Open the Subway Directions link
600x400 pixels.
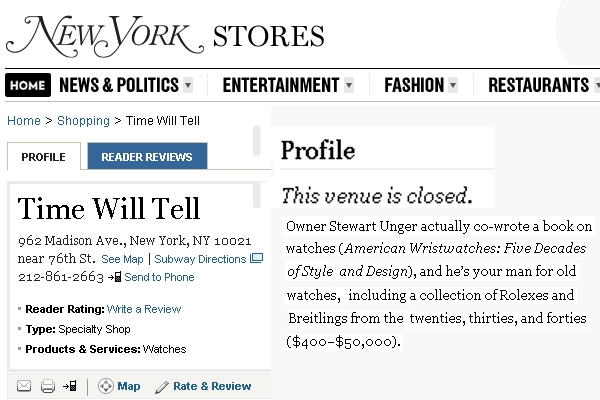point(200,259)
